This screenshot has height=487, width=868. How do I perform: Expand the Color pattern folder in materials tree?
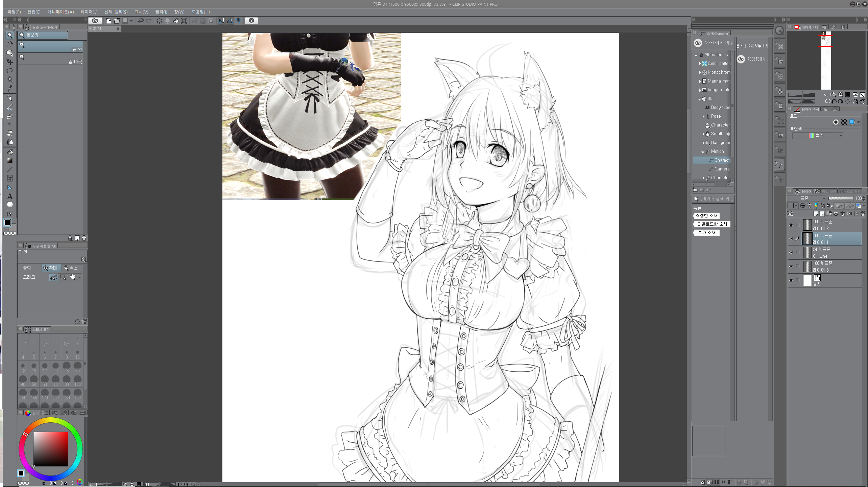click(x=700, y=64)
